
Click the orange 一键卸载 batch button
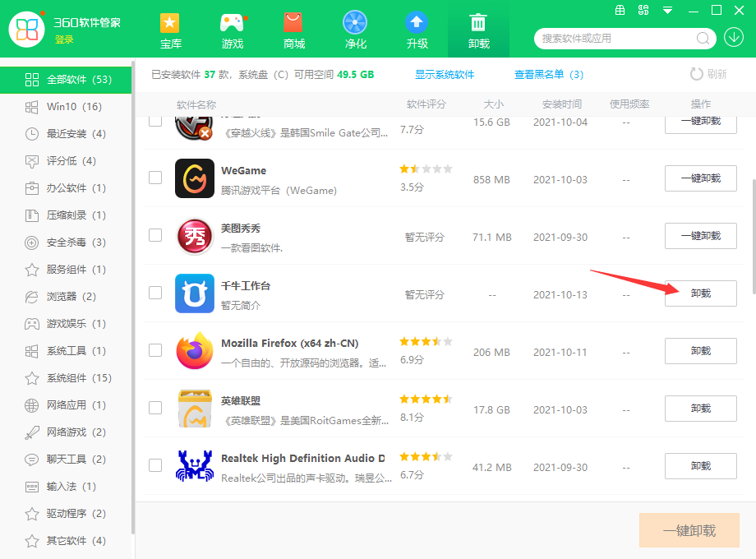tap(689, 530)
